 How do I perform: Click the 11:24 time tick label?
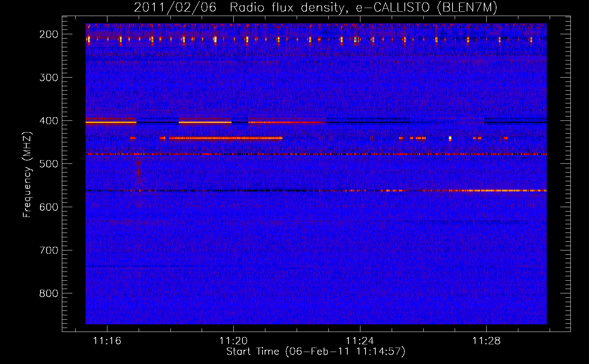360,341
